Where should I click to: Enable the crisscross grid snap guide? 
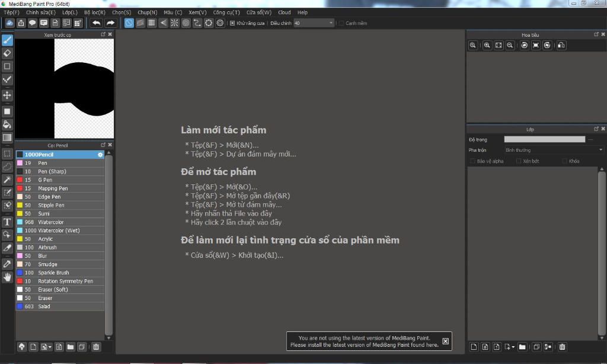[152, 23]
